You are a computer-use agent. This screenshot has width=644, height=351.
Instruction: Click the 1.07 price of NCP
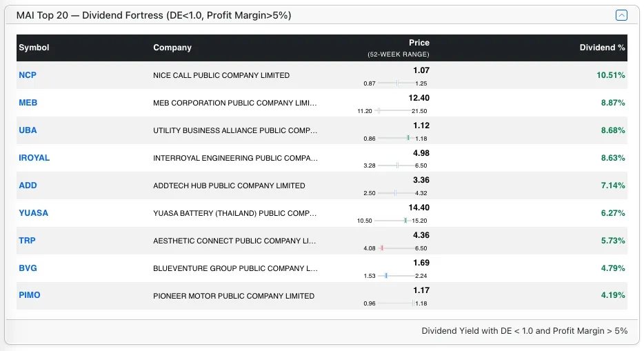(x=421, y=70)
